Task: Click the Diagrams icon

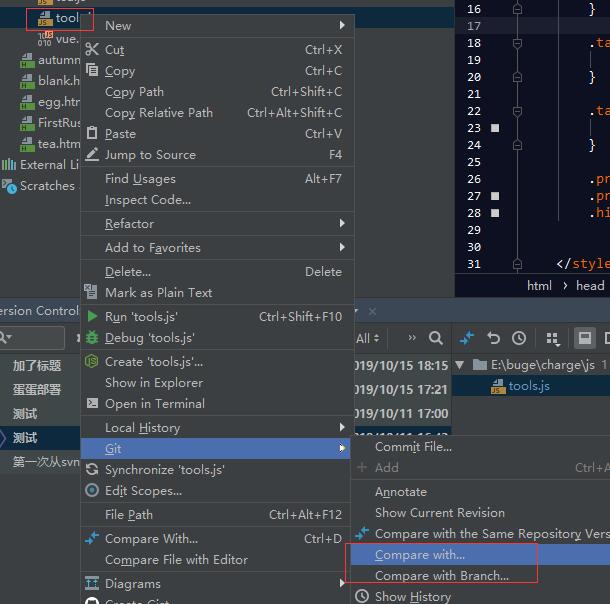Action: pyautogui.click(x=92, y=583)
